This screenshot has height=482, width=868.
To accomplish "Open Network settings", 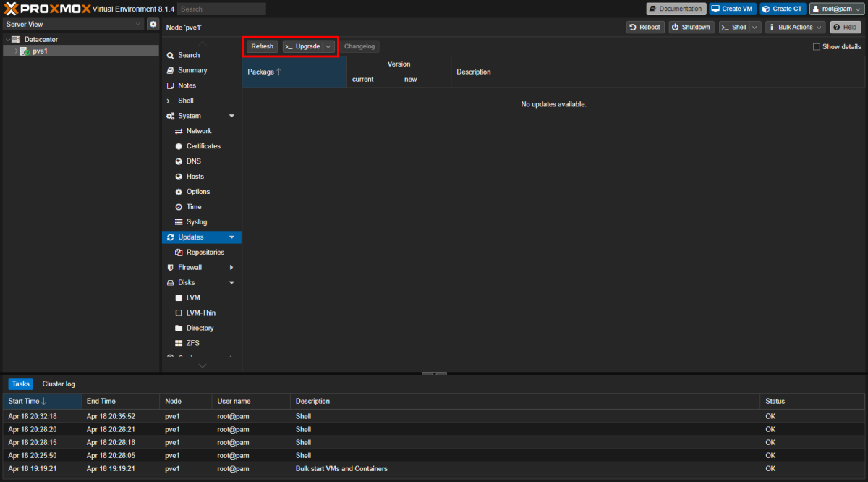I will (x=199, y=131).
